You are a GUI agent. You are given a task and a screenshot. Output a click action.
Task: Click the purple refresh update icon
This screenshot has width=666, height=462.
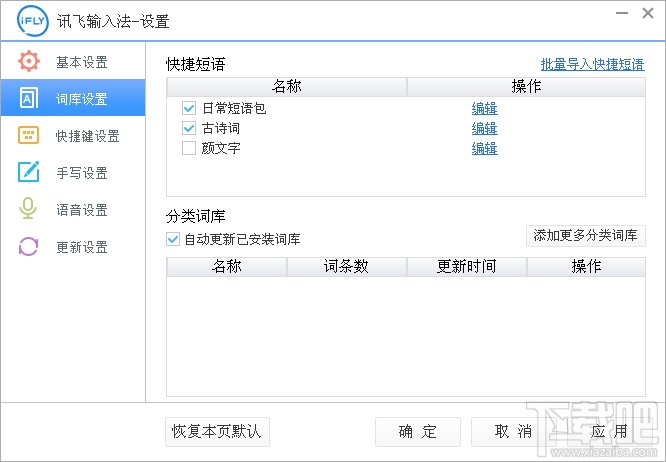click(x=28, y=246)
